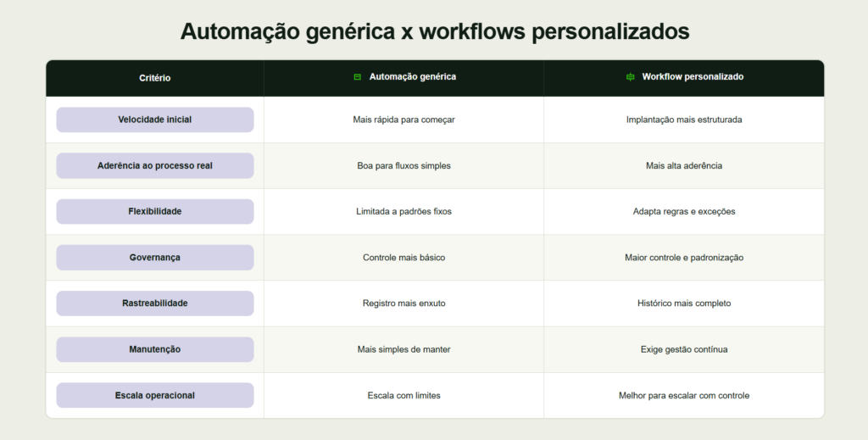Viewport: 868px width, 440px height.
Task: Click the 'Escala operacional' criterion pill
Action: (155, 395)
